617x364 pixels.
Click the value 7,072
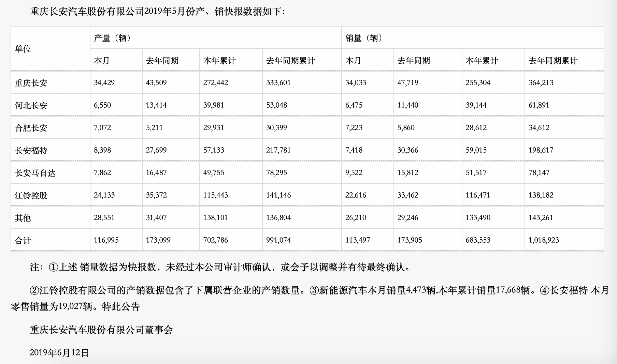102,127
